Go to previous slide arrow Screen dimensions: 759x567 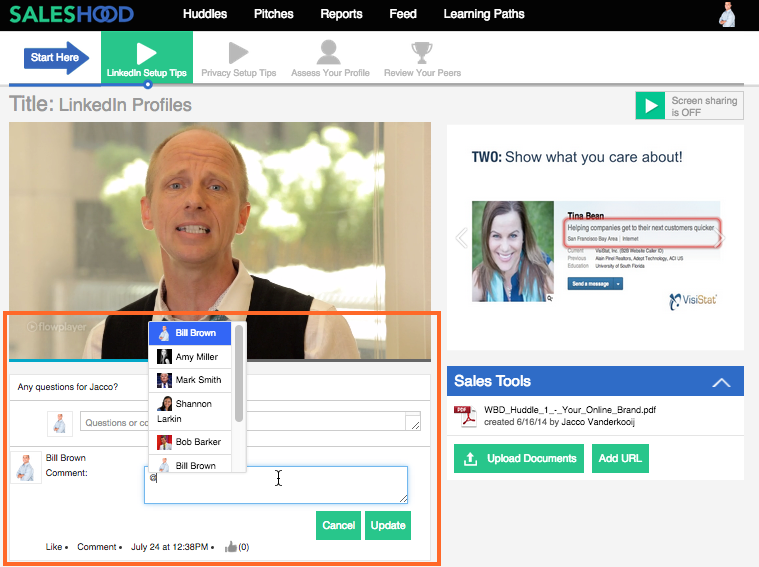[461, 237]
